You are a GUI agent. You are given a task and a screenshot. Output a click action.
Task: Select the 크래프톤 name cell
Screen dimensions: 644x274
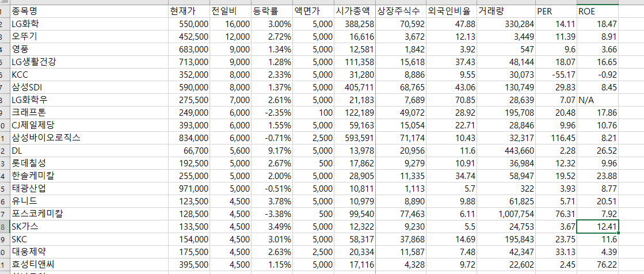(89, 113)
